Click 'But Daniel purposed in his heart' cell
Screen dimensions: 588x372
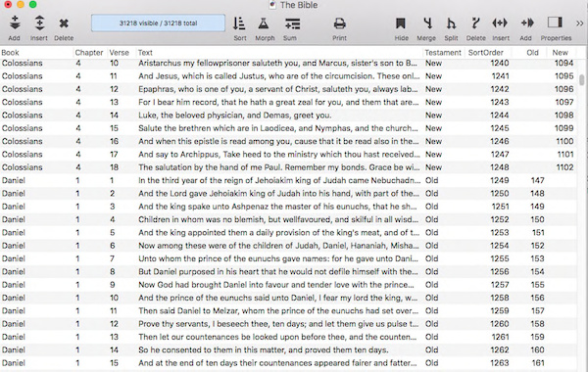tap(279, 271)
